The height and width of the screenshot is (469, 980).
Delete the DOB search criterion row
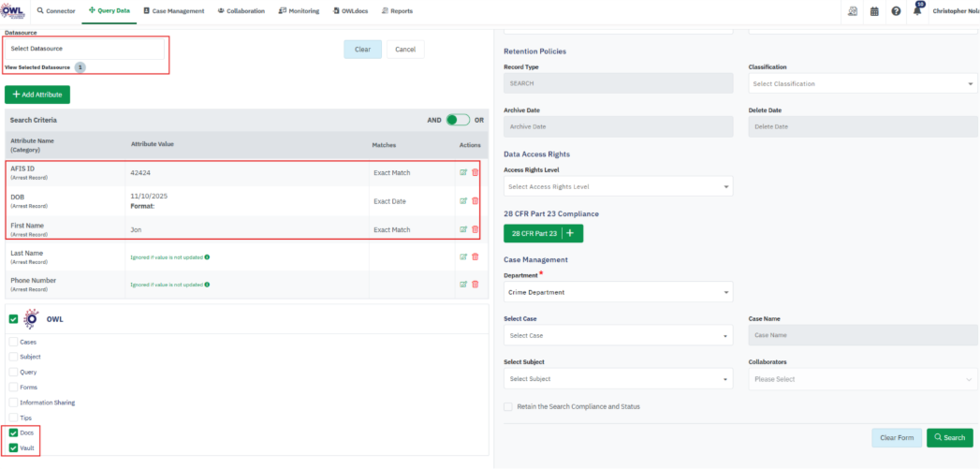click(x=475, y=200)
